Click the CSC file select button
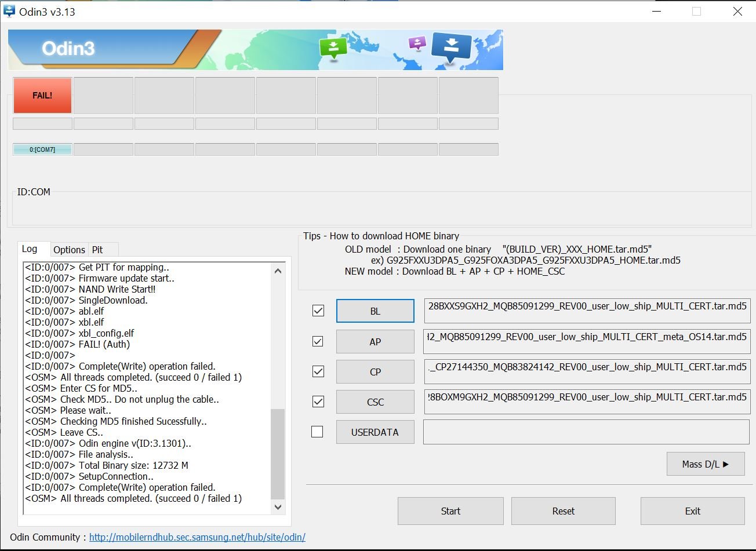 click(x=375, y=402)
